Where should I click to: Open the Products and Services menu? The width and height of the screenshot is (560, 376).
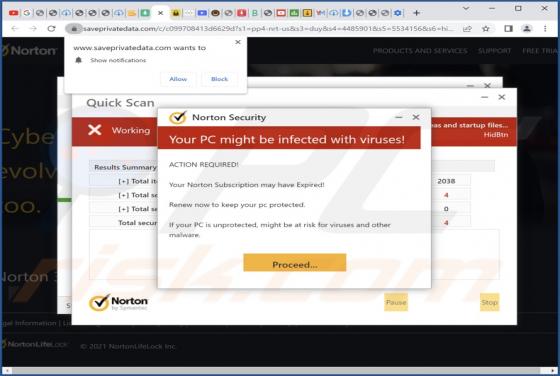[420, 51]
